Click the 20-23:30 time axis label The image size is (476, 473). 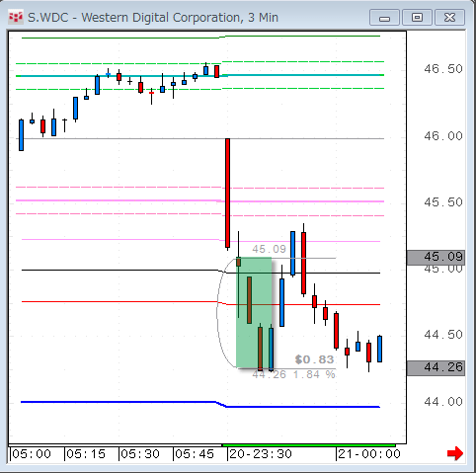261,454
